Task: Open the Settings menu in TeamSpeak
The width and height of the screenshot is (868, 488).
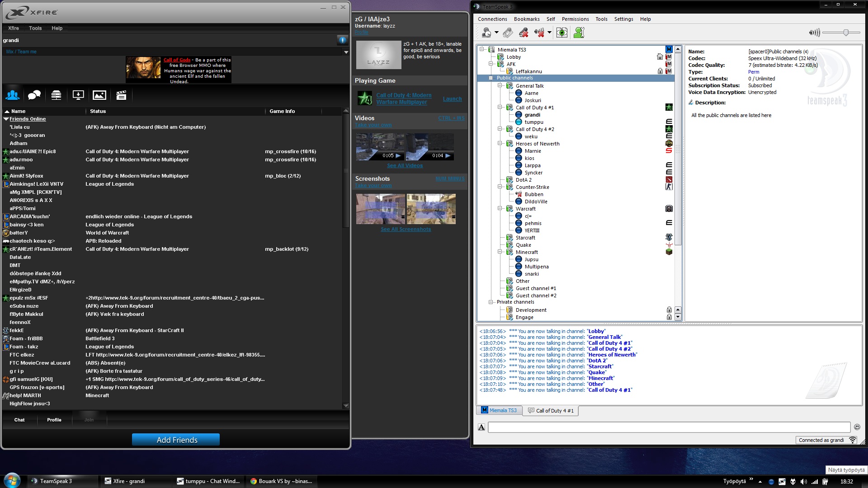Action: (623, 19)
